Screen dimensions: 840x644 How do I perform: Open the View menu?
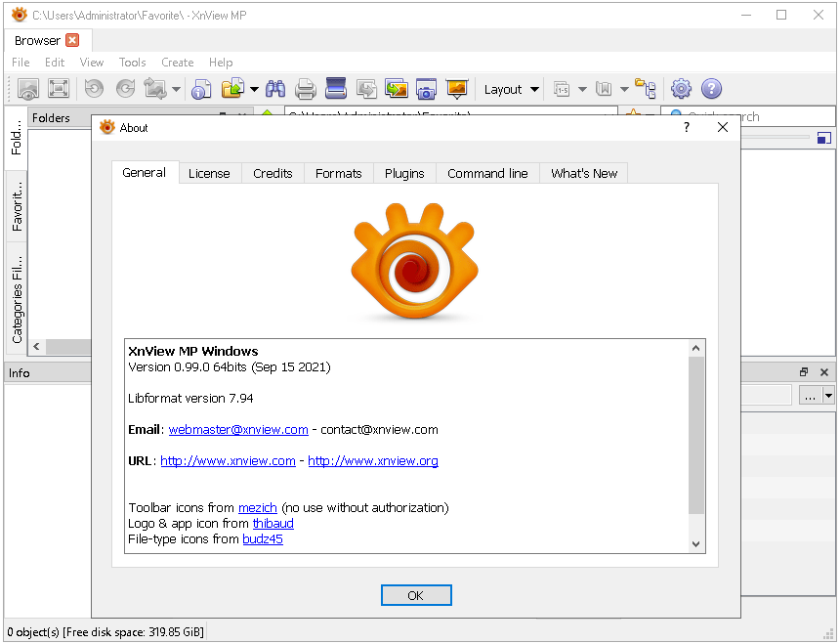92,63
